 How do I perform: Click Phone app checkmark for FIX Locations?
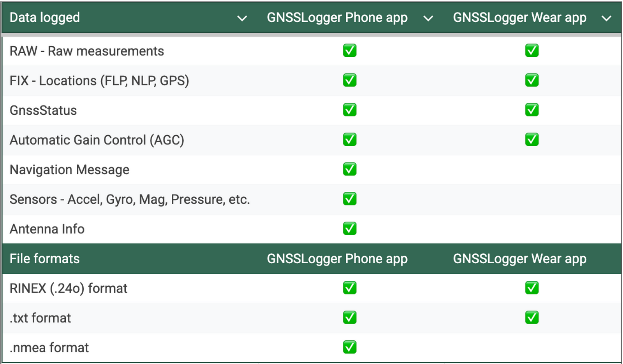point(350,80)
